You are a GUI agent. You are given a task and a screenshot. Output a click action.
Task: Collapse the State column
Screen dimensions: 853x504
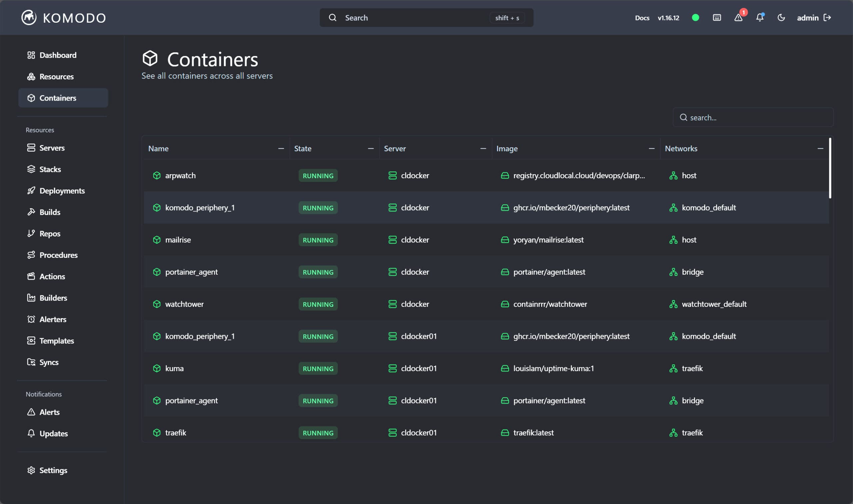(x=371, y=149)
